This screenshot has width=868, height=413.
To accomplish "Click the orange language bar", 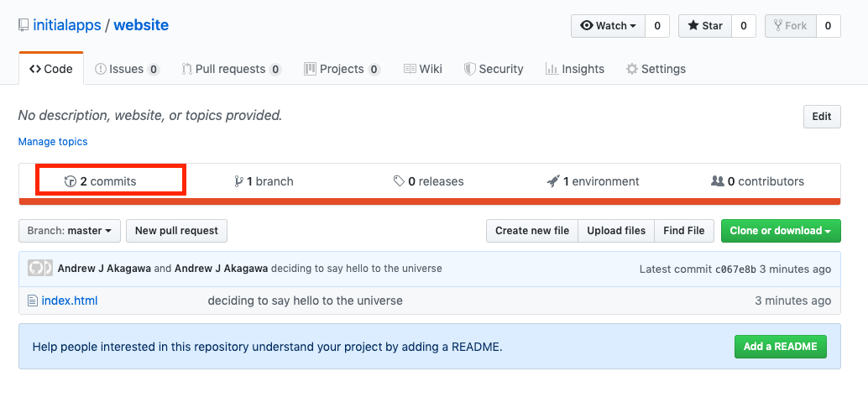I will click(430, 201).
